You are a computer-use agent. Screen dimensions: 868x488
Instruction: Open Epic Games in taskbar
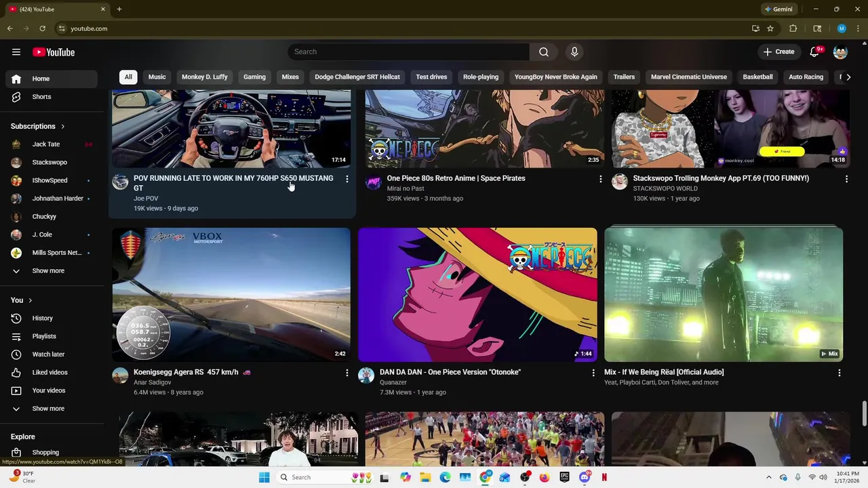pyautogui.click(x=564, y=477)
